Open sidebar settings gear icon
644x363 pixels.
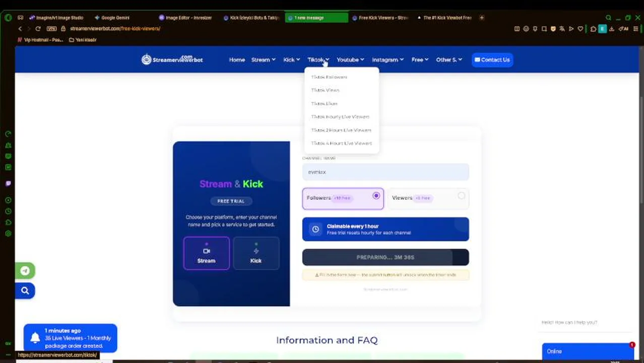8,233
